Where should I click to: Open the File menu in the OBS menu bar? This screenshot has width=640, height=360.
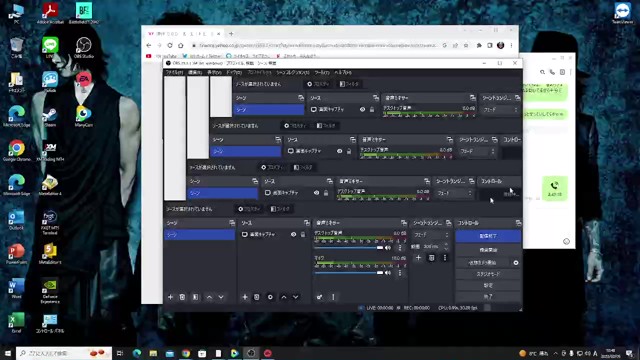point(174,72)
